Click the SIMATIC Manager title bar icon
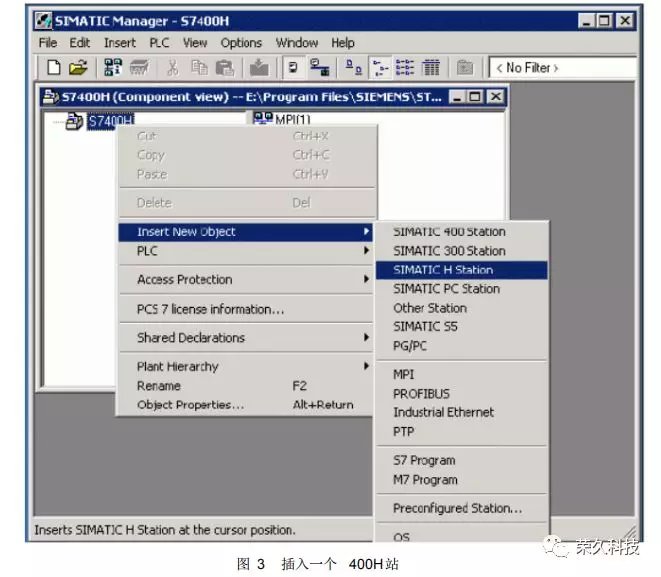Image resolution: width=661 pixels, height=577 pixels. (x=44, y=19)
